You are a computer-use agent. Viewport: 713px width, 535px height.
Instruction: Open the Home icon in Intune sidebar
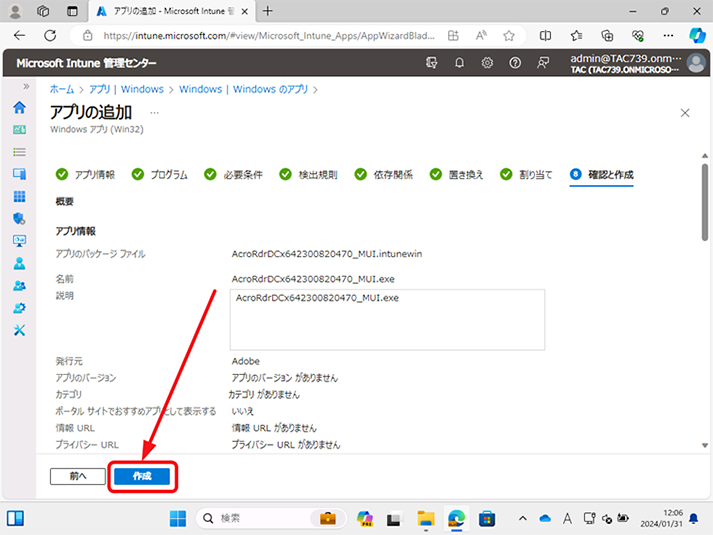[19, 108]
